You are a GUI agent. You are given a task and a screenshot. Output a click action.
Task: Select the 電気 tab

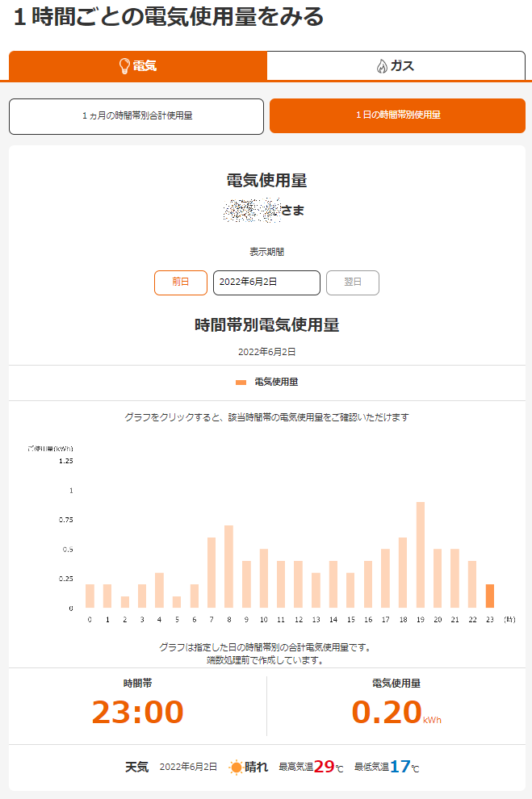pos(137,66)
